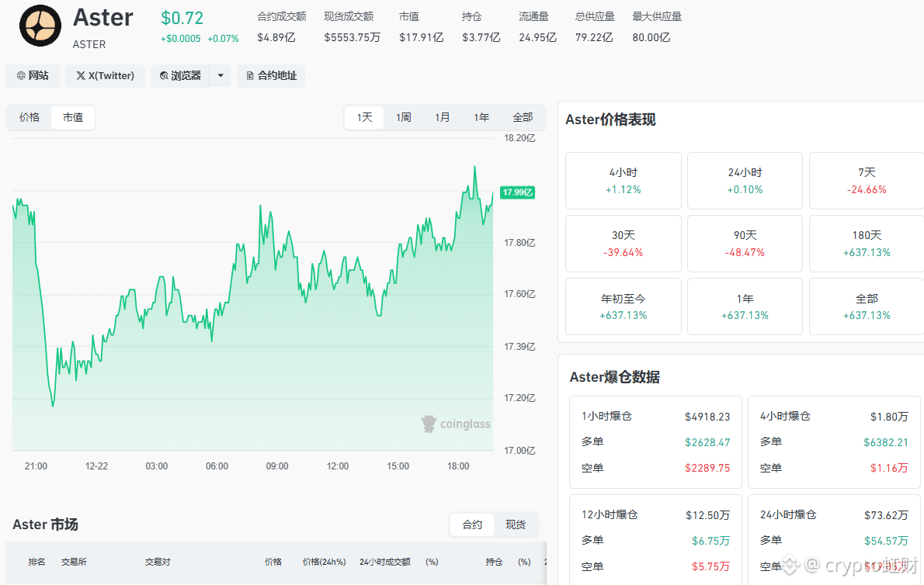The height and width of the screenshot is (585, 924).
Task: Click the 年初至今 performance card
Action: click(x=624, y=306)
